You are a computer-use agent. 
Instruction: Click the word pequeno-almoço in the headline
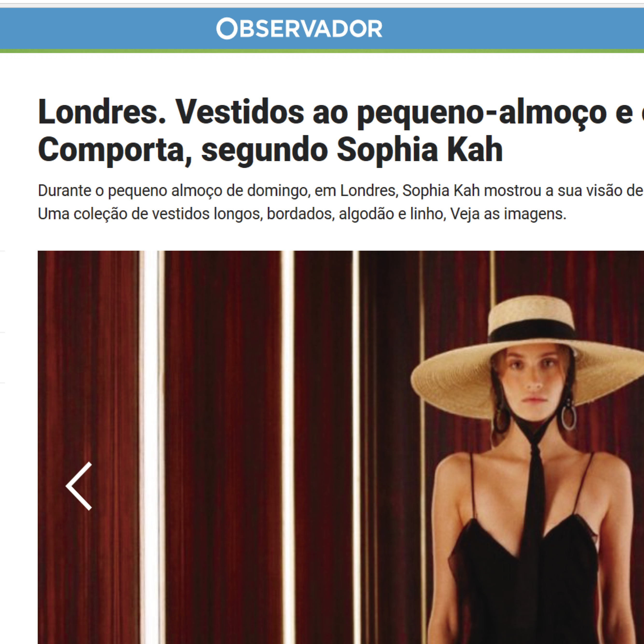pyautogui.click(x=482, y=113)
